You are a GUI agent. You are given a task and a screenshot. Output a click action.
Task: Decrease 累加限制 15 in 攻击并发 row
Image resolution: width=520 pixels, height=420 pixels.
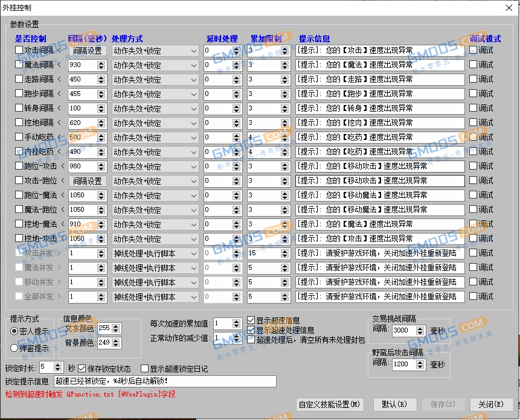coord(284,256)
